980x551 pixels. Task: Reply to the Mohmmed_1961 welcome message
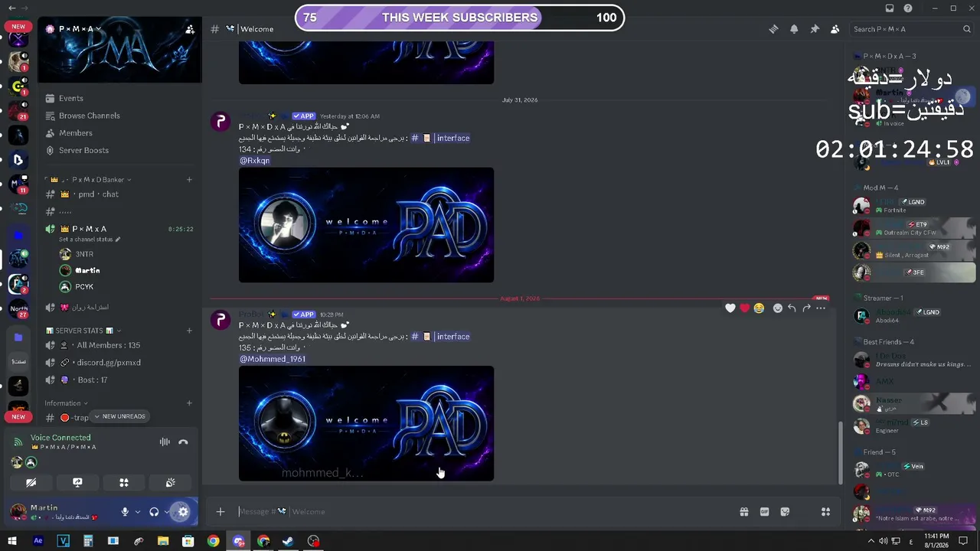pyautogui.click(x=792, y=308)
